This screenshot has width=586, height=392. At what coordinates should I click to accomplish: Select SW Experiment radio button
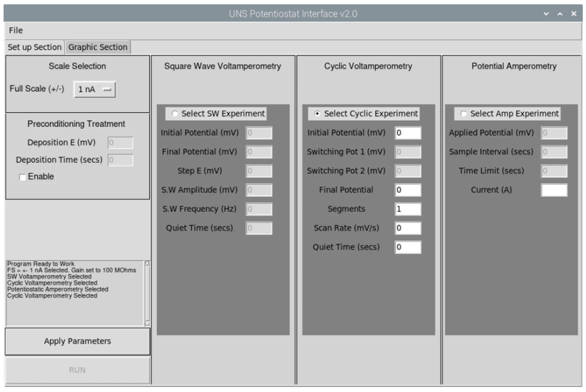tap(175, 114)
